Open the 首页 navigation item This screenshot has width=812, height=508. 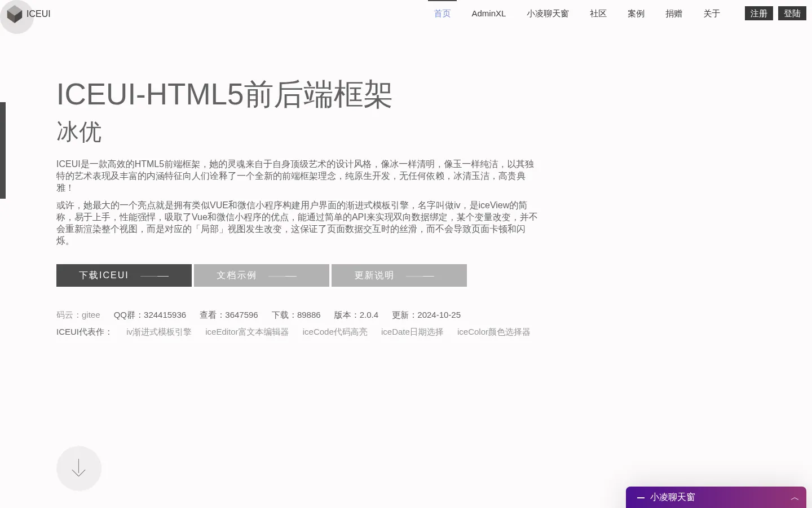point(442,14)
